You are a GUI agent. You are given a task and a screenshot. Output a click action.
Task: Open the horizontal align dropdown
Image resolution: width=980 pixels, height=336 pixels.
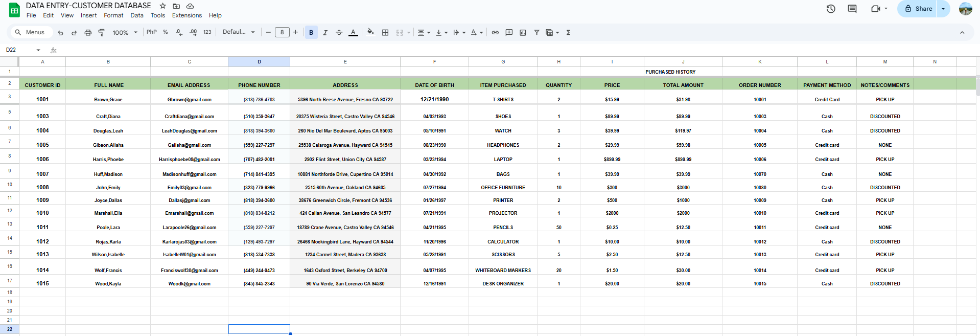click(424, 32)
